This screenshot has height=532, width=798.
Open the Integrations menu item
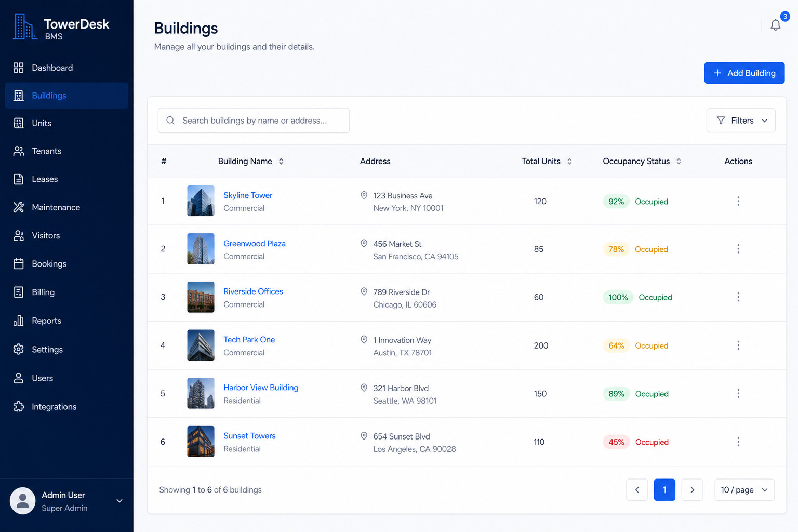coord(66,407)
